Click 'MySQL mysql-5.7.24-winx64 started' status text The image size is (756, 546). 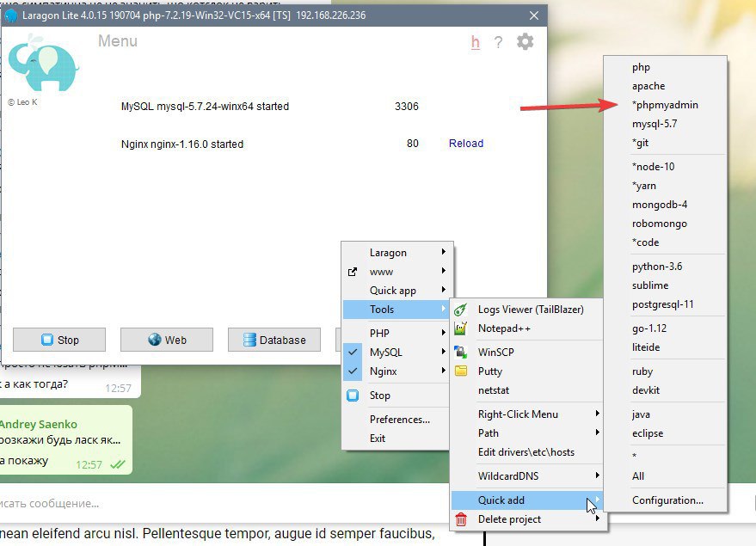click(205, 107)
